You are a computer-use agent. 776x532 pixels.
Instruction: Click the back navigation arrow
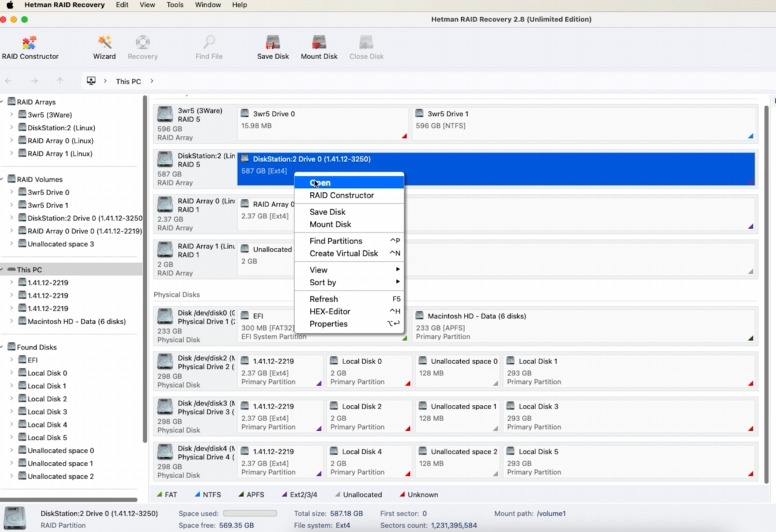click(x=8, y=81)
